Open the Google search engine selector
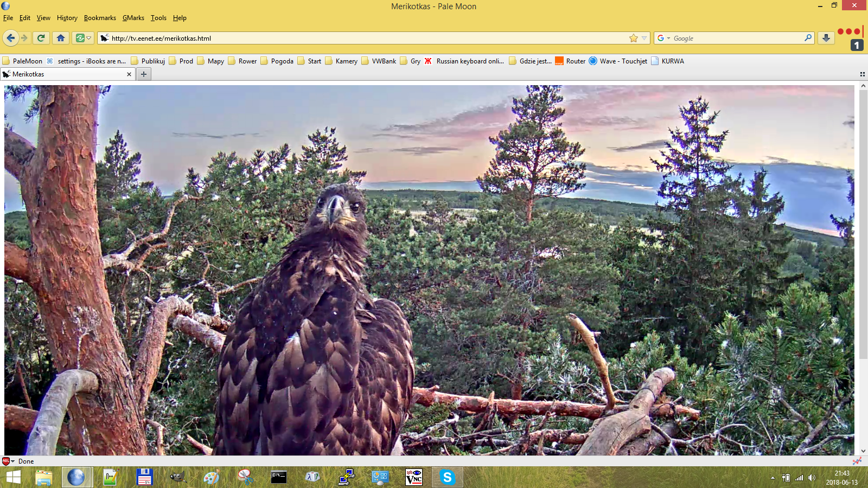Screen dimensions: 868x488 663,38
